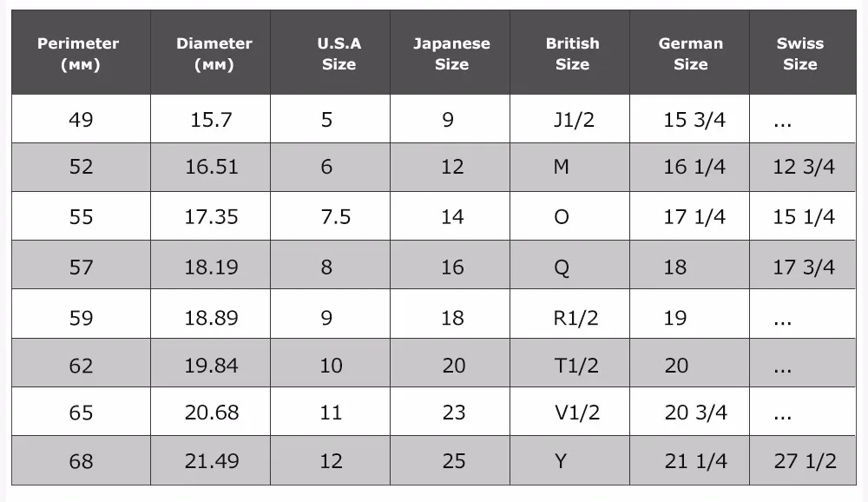Click the diameter 16.51 cell
Screen dimensions: 868x502
click(210, 167)
